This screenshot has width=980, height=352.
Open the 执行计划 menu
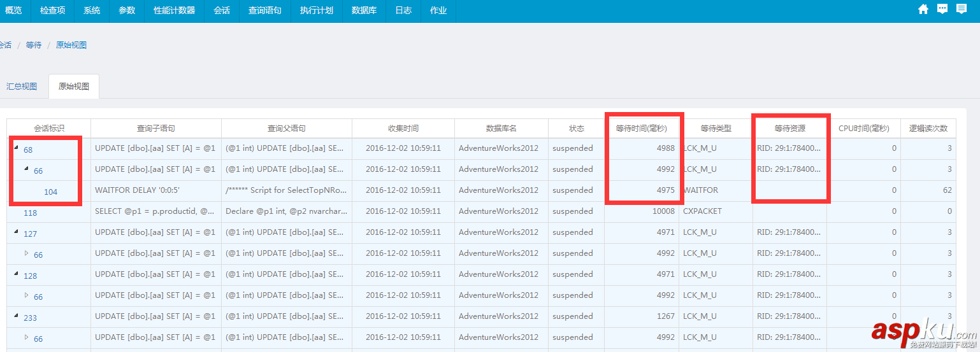pos(317,10)
